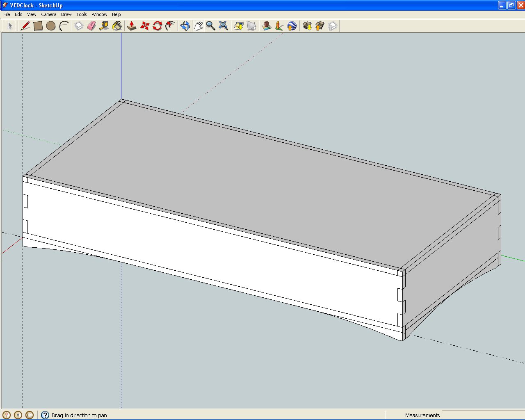Open the Camera menu
Viewport: 525px width, 420px height.
point(49,14)
